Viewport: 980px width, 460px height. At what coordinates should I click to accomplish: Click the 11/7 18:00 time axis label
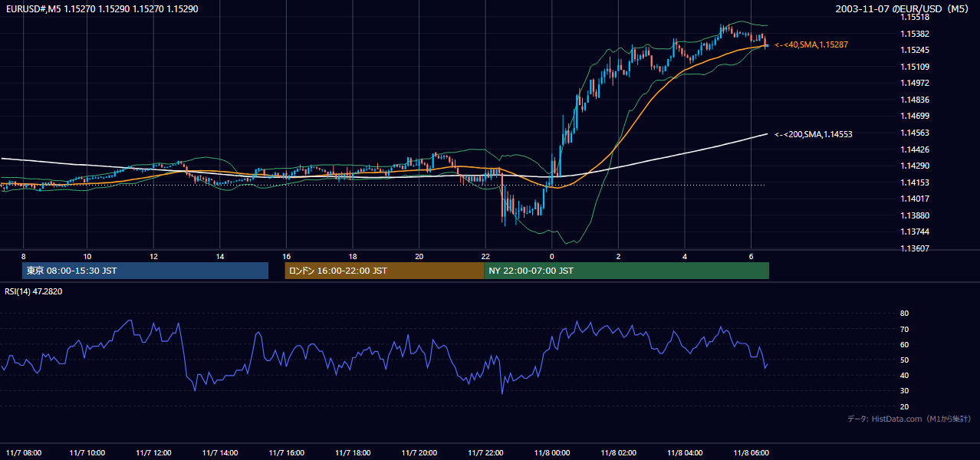click(353, 452)
